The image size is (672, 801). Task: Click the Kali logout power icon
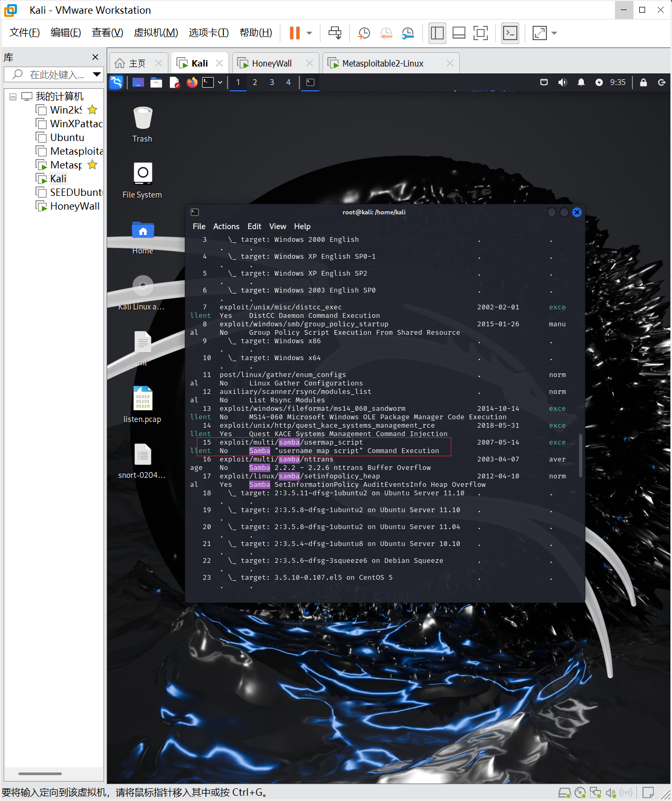tap(661, 82)
